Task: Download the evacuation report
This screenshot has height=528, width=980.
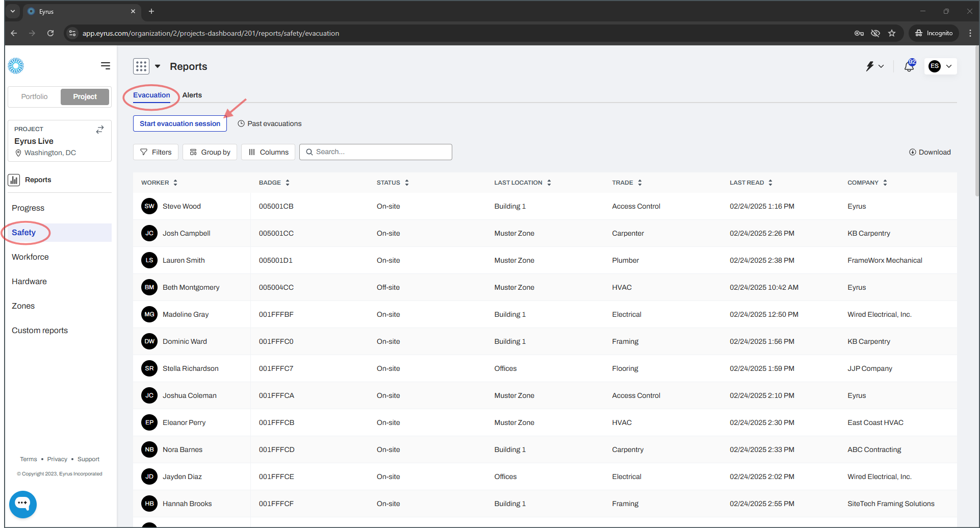Action: [x=930, y=152]
